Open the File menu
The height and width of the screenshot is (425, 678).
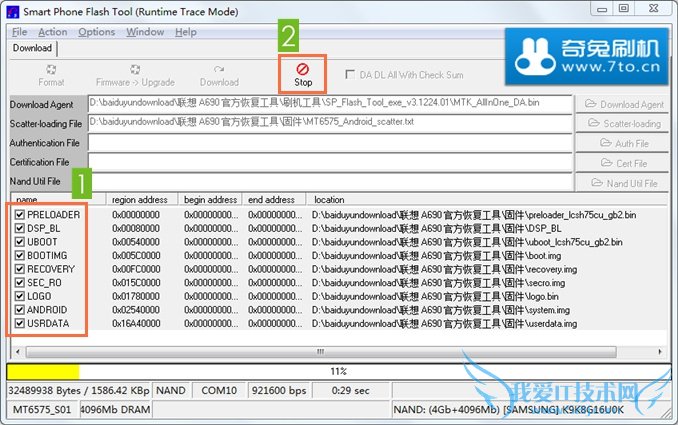(19, 32)
